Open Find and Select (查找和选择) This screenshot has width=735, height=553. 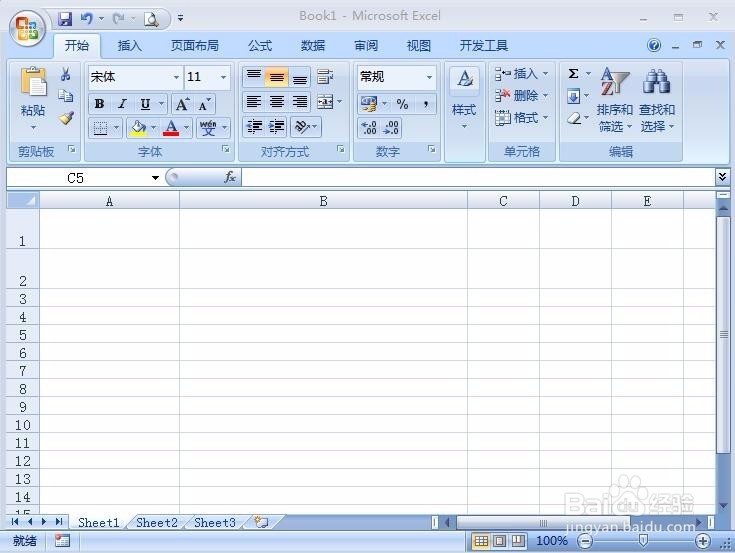click(x=657, y=100)
